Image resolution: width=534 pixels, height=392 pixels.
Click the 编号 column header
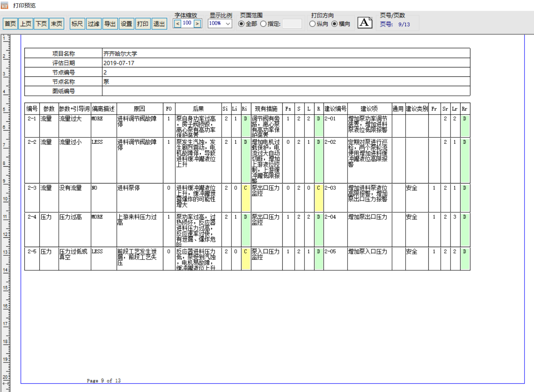pyautogui.click(x=32, y=109)
